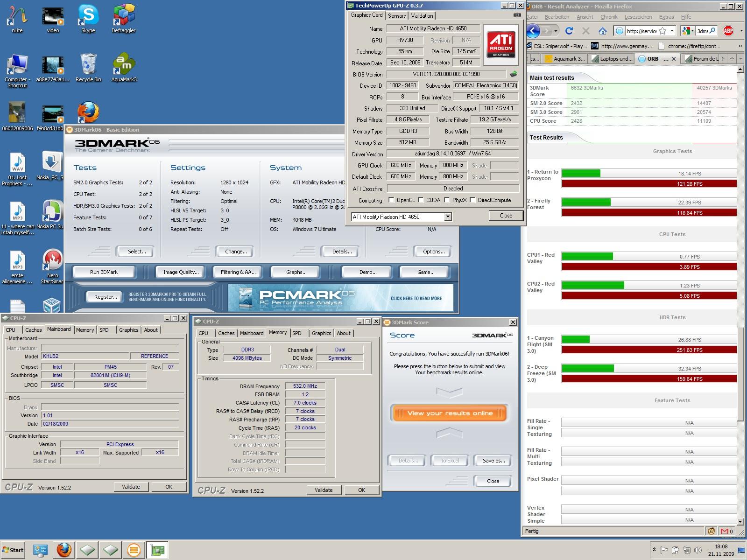Switch to the Sensors tab in GPU-Z
Screen dimensions: 747x560
(x=397, y=15)
